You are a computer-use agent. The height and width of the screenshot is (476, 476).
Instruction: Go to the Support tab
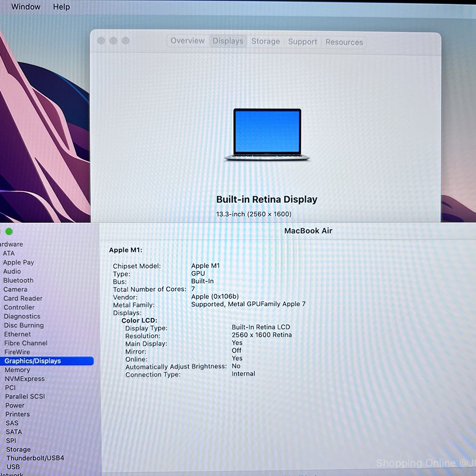(303, 42)
